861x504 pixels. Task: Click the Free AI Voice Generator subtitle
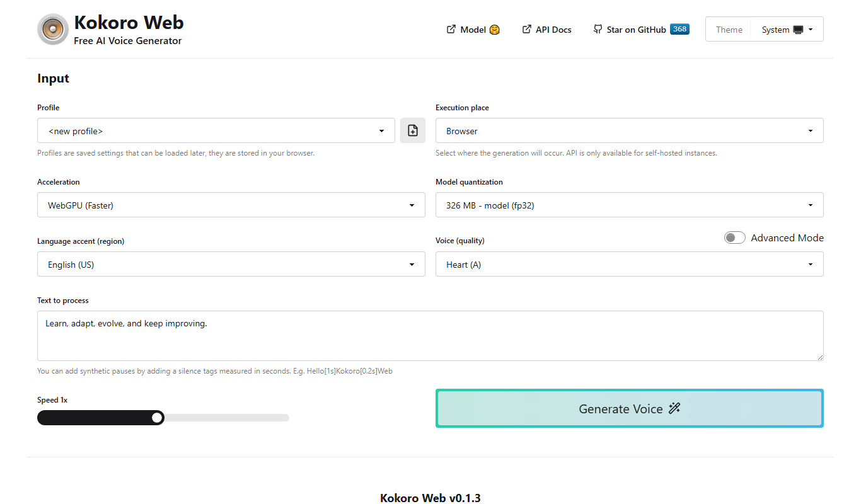click(x=128, y=40)
